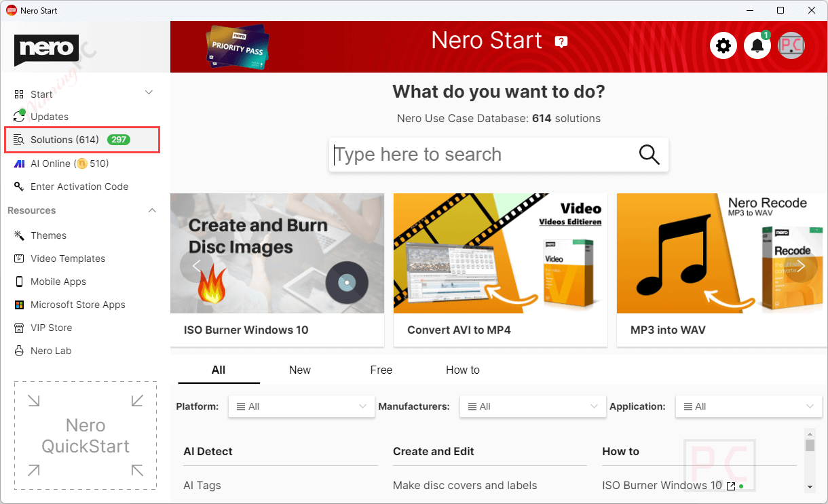The image size is (828, 504).
Task: Open the Platform filter dropdown
Action: [301, 406]
